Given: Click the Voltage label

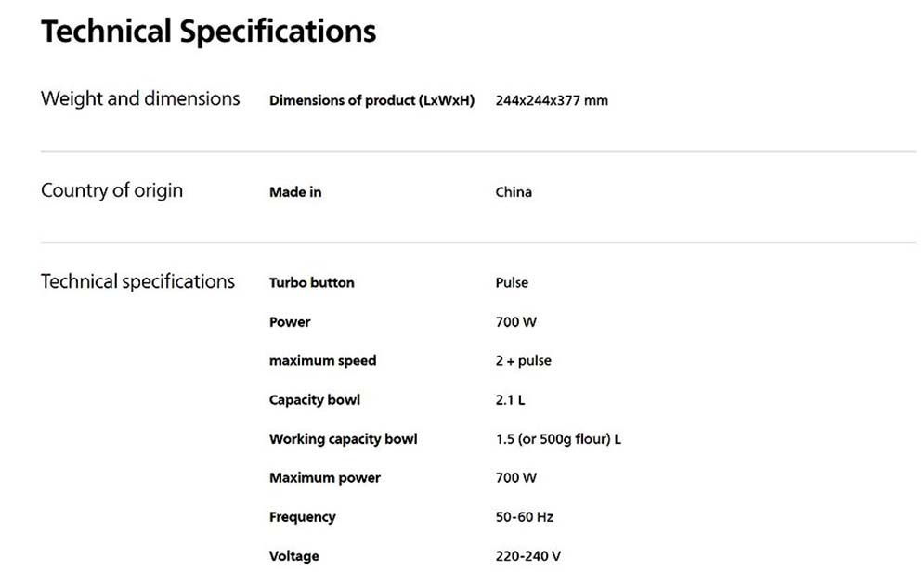Looking at the screenshot, I should point(293,556).
